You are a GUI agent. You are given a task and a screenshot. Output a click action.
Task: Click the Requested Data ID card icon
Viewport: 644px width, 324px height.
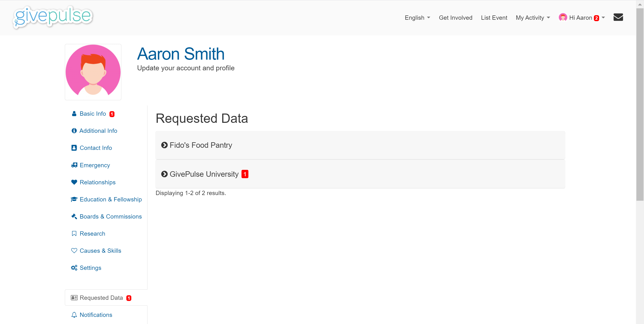pyautogui.click(x=74, y=297)
